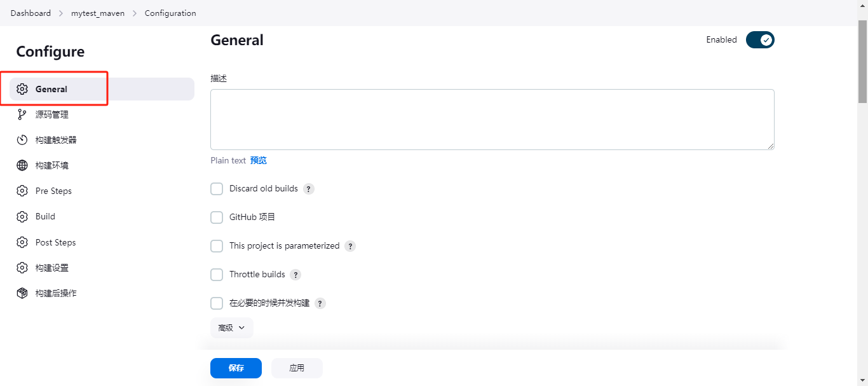Image resolution: width=868 pixels, height=386 pixels.
Task: Open the Build section in sidebar
Action: click(45, 216)
